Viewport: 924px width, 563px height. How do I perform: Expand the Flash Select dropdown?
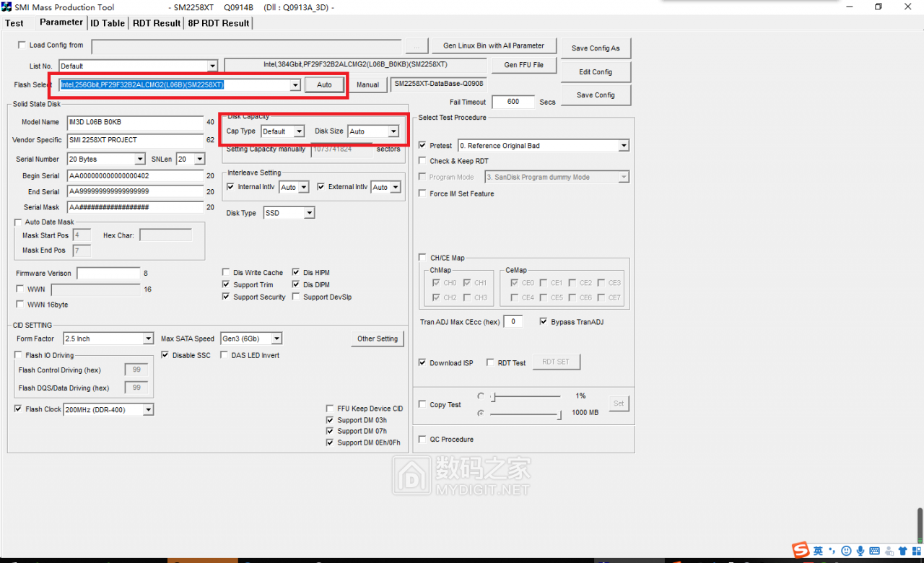pyautogui.click(x=295, y=85)
